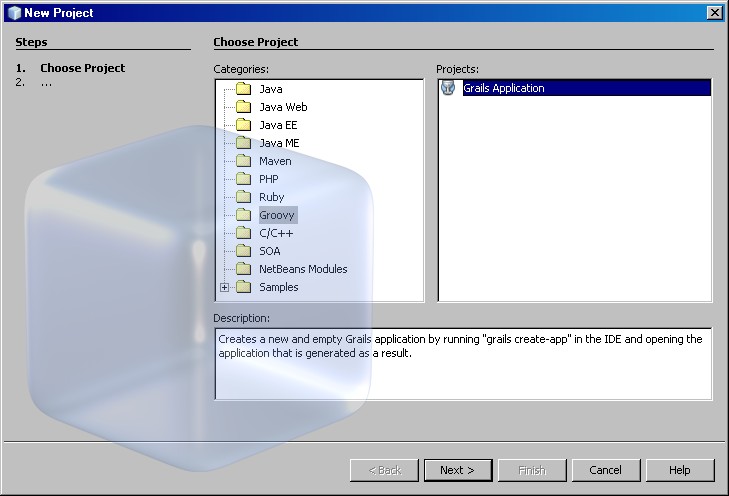Select the Java ME category label
729x496 pixels.
[279, 143]
